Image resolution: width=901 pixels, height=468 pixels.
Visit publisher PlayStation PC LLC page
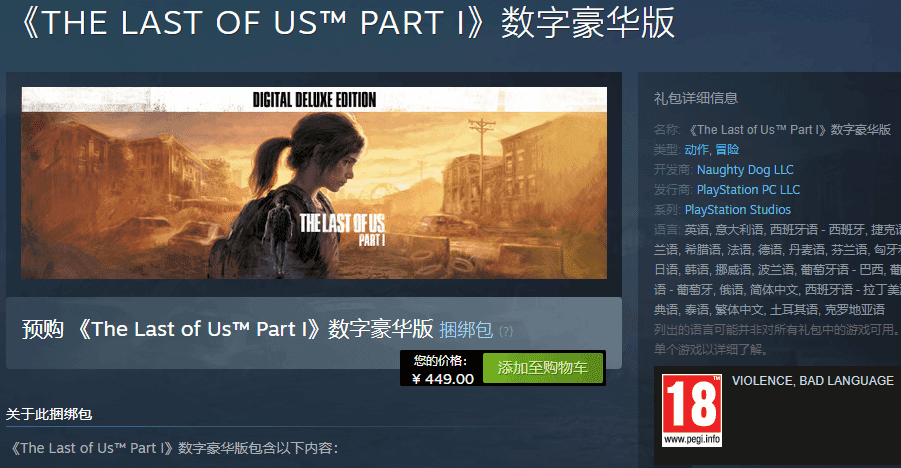point(748,190)
